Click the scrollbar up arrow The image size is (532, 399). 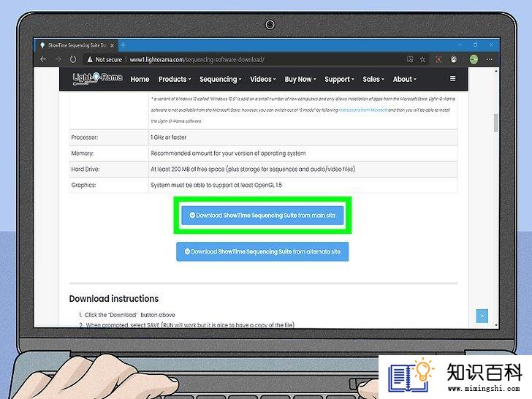tap(495, 72)
